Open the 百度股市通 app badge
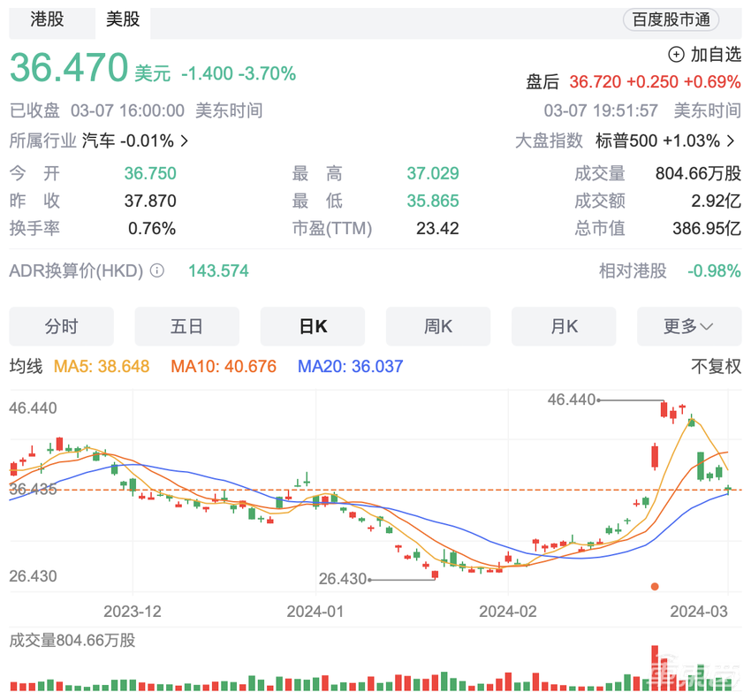Viewport: 751px width, 700px height. click(671, 20)
